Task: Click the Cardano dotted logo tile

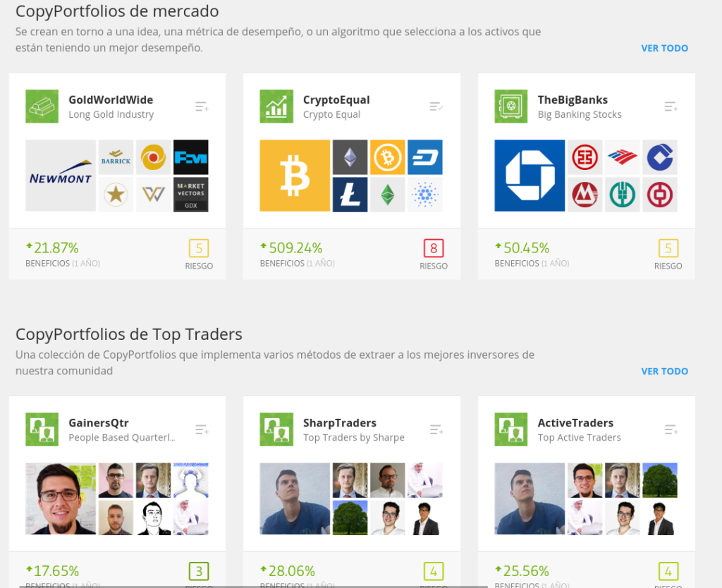Action: point(425,195)
